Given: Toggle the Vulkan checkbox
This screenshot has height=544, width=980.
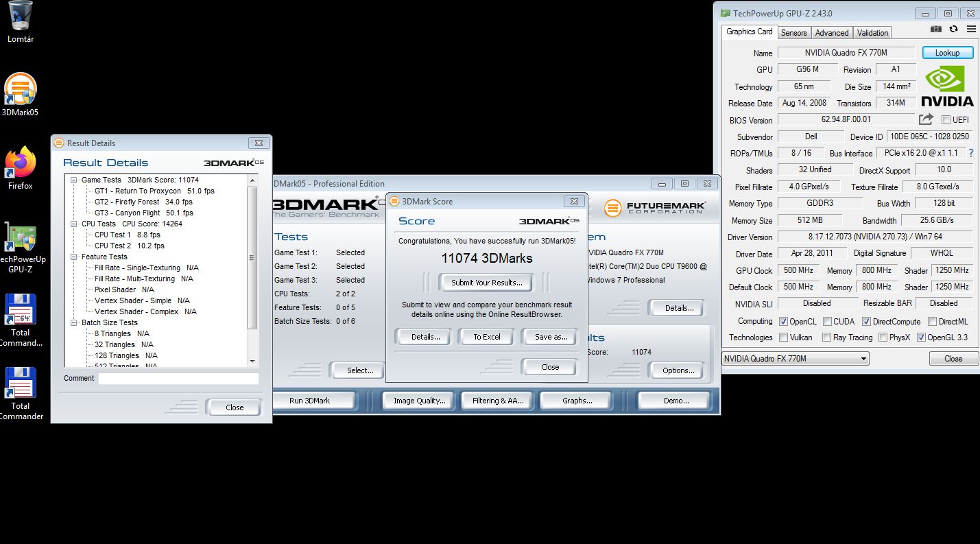Looking at the screenshot, I should point(783,338).
